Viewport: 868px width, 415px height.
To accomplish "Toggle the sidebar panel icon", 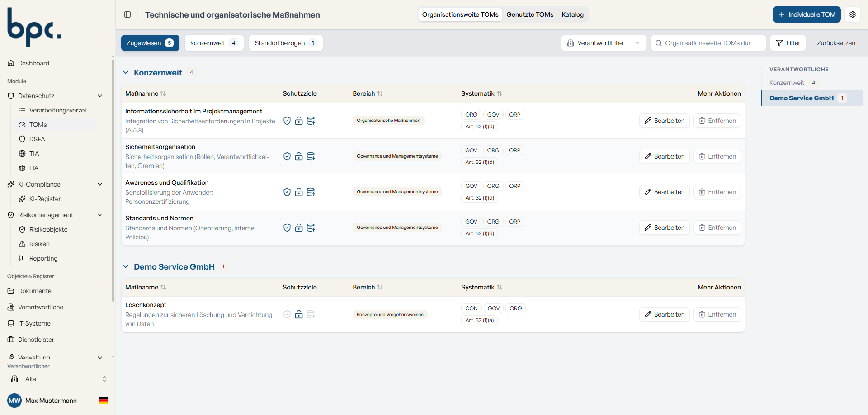I will (127, 14).
